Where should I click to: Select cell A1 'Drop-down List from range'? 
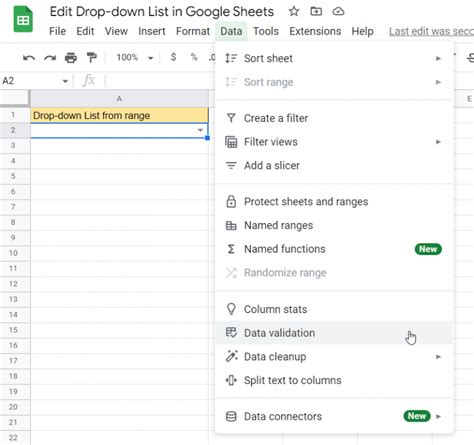(119, 115)
